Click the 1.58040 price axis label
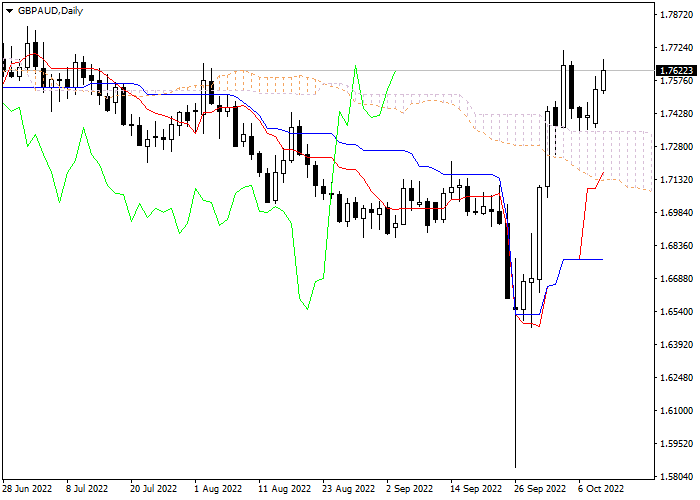The width and height of the screenshot is (700, 500). tap(677, 477)
